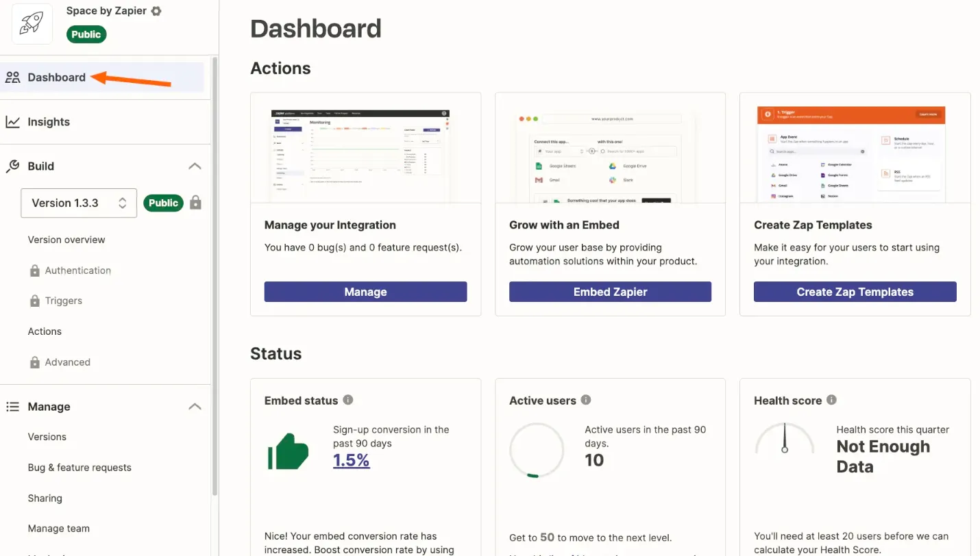Click the lock icon beside Version 1.3.3

[x=196, y=203]
